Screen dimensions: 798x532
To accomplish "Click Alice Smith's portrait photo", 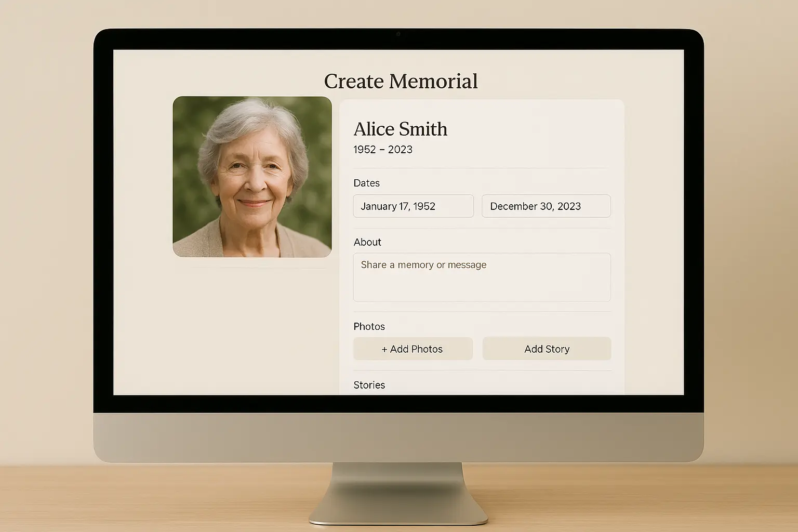I will [x=251, y=177].
